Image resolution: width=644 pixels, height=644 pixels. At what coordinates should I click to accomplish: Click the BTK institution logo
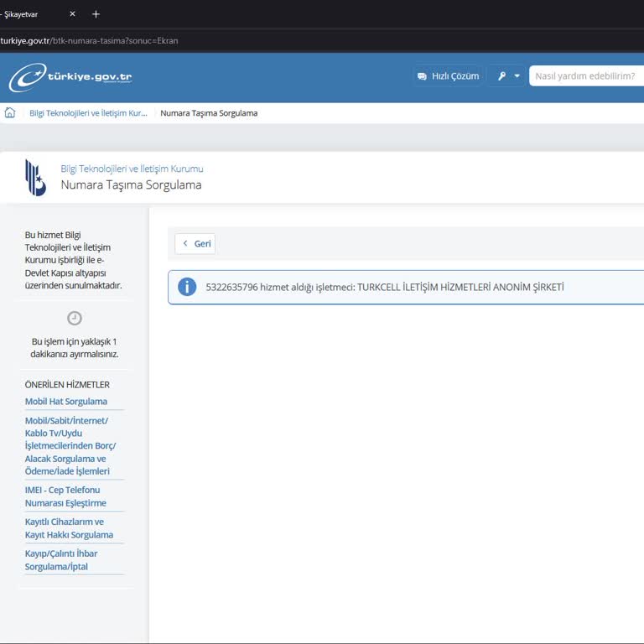click(x=35, y=177)
